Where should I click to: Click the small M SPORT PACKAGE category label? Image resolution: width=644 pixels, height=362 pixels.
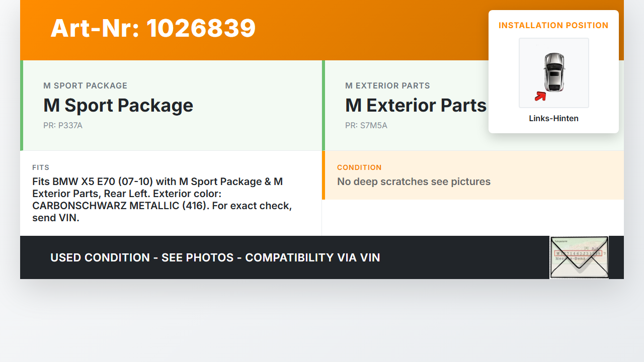[85, 85]
